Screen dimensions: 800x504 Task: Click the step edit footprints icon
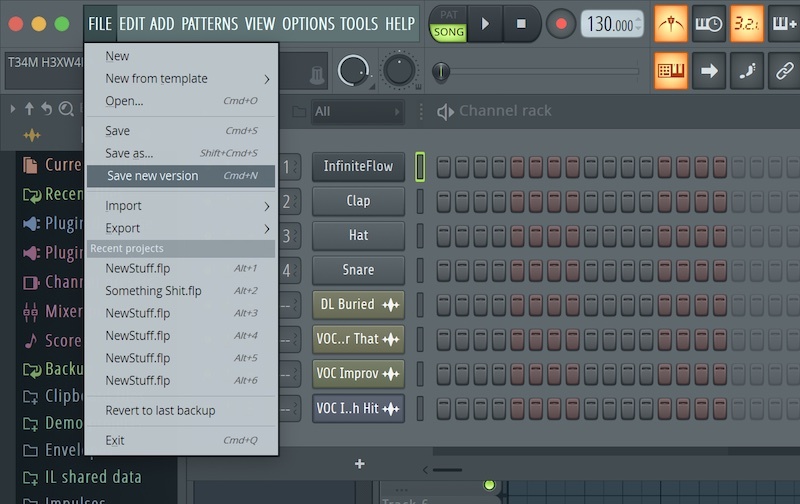click(747, 71)
